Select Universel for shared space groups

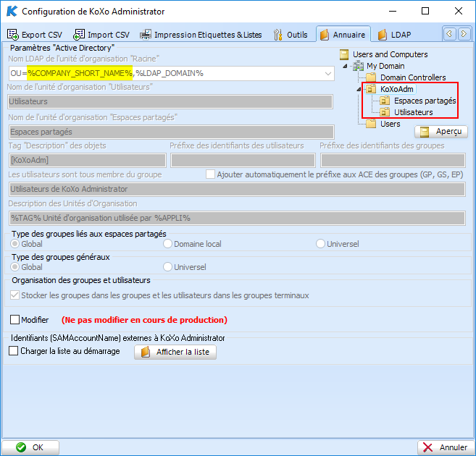pos(320,244)
